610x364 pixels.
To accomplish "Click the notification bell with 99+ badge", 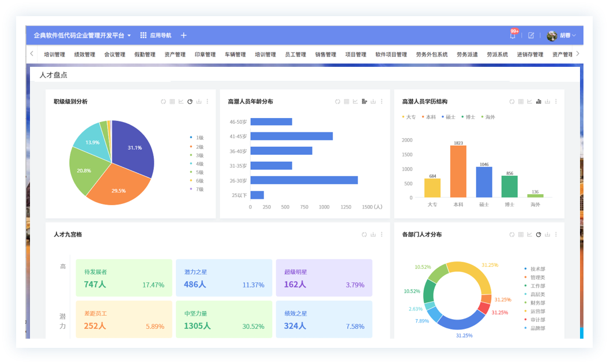I will (x=513, y=35).
